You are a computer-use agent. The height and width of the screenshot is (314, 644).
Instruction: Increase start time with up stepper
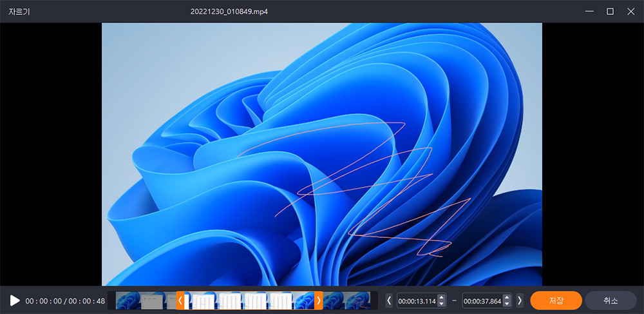[x=442, y=297]
